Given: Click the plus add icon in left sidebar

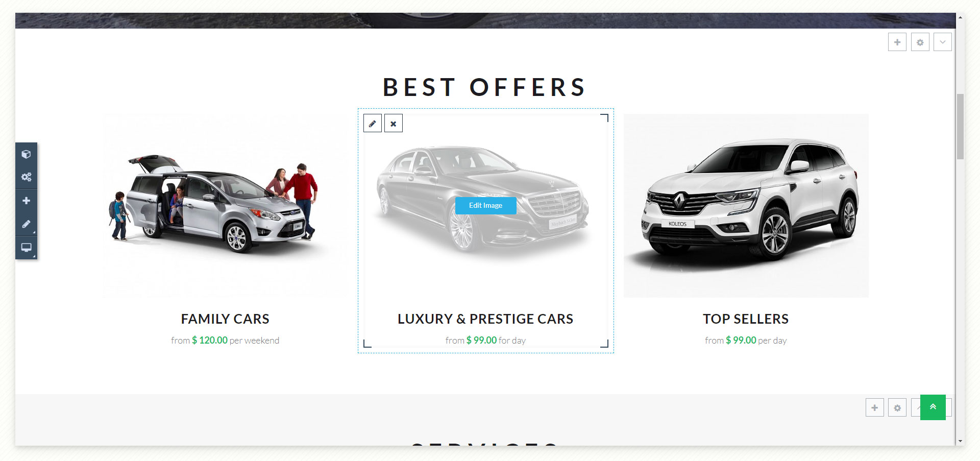Looking at the screenshot, I should point(26,201).
